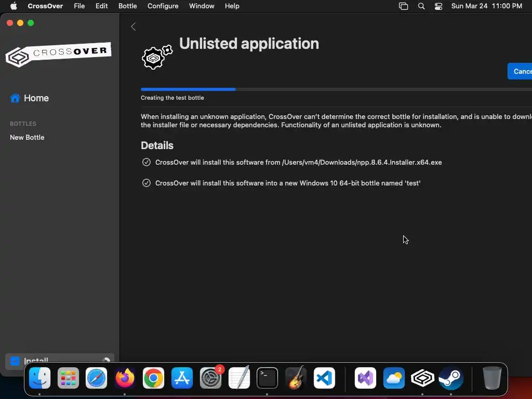Open the App Store from the dock

[x=182, y=378]
